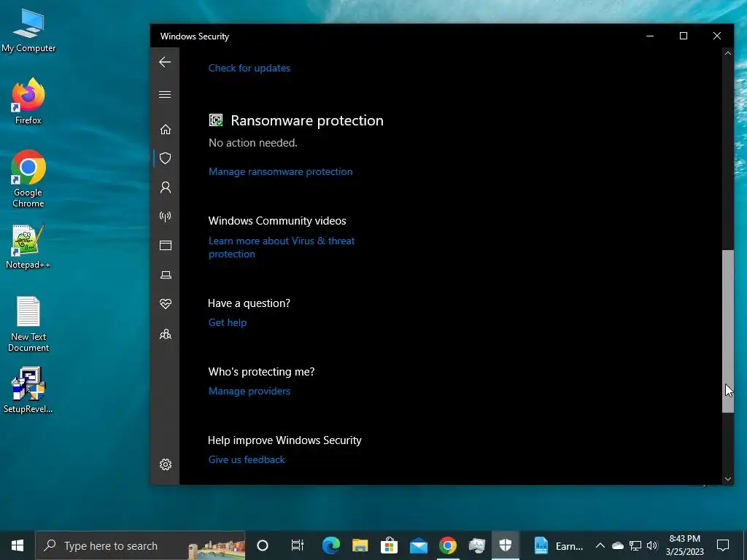Open App & browser control icon
This screenshot has width=747, height=560.
[166, 246]
